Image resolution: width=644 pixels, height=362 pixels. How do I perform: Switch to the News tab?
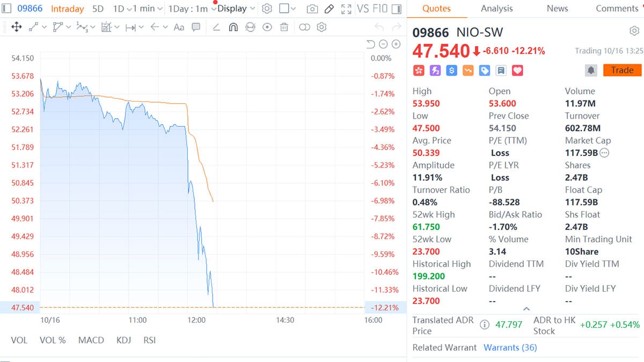click(557, 8)
